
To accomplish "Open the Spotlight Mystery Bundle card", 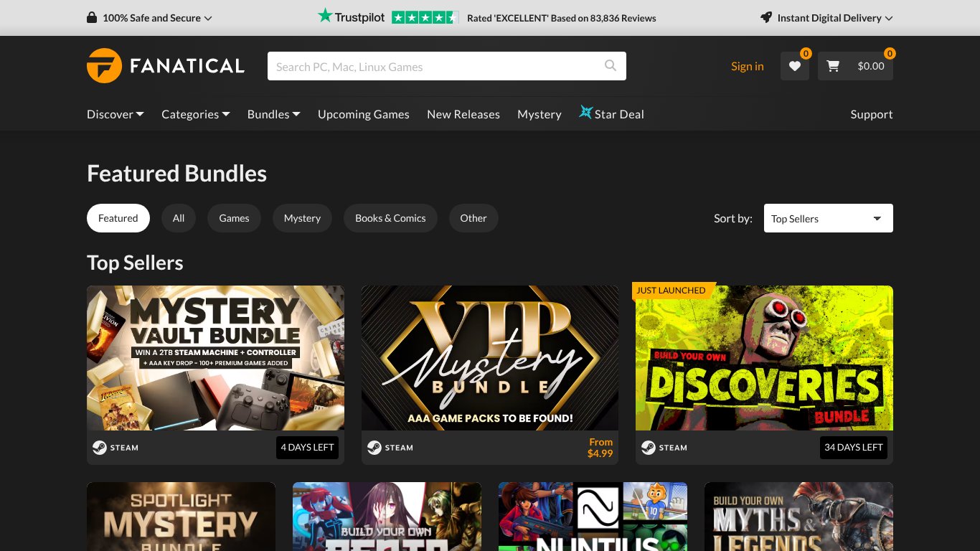I will point(181,517).
